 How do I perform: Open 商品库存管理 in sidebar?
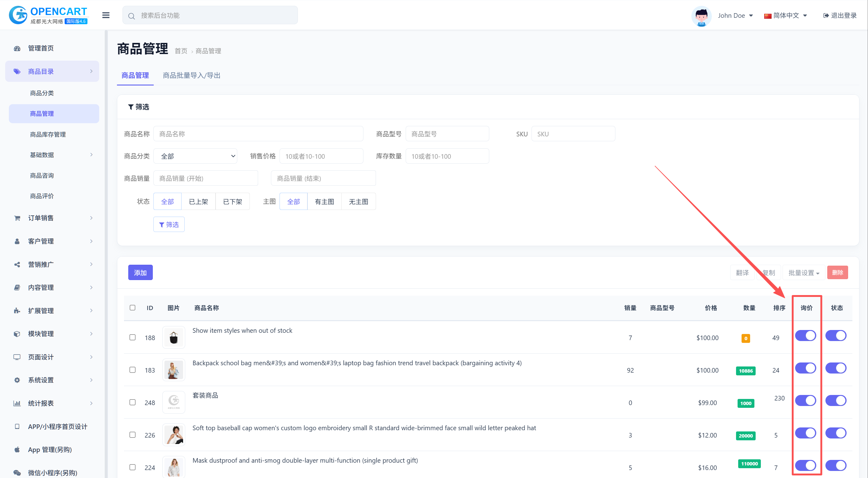(x=48, y=134)
